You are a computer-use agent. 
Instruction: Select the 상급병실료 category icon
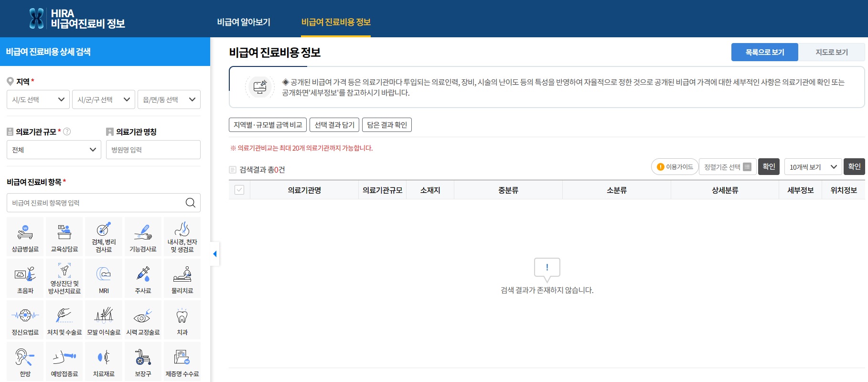coord(25,237)
